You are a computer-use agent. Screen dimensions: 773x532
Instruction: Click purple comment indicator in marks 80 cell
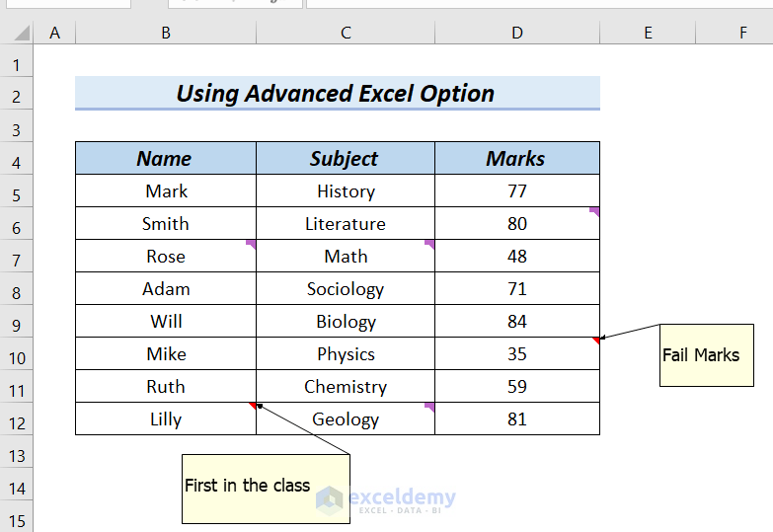click(594, 211)
